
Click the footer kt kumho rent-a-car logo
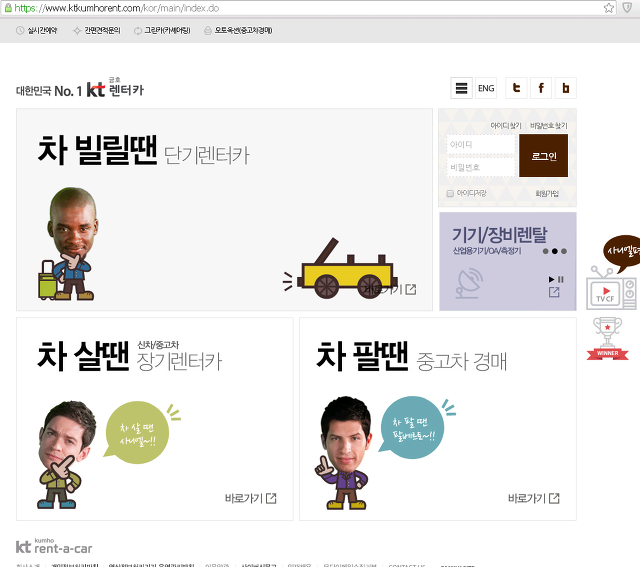pos(54,546)
